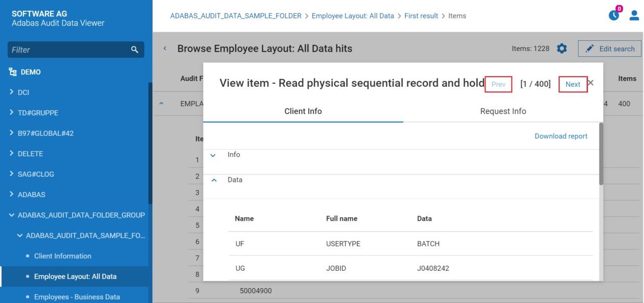Click the UG name cell
The width and height of the screenshot is (644, 303).
[240, 268]
